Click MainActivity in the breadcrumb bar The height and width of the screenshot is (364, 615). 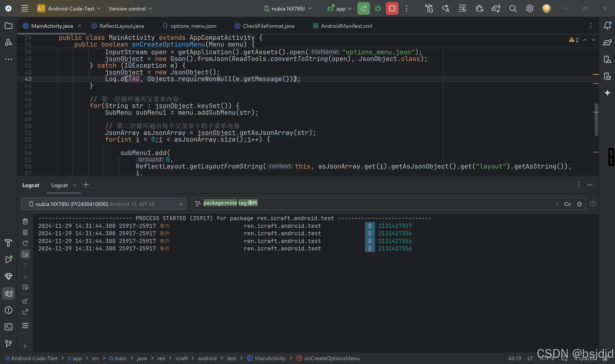tap(270, 358)
